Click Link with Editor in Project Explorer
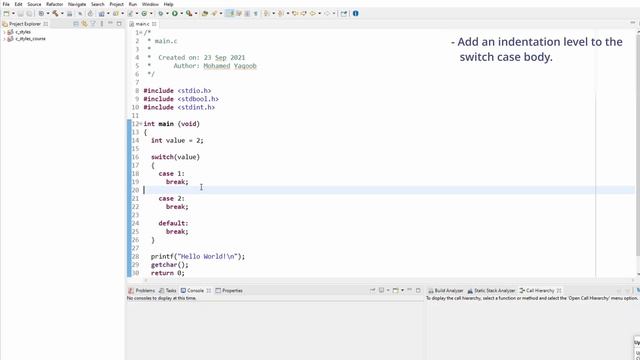 click(x=84, y=24)
